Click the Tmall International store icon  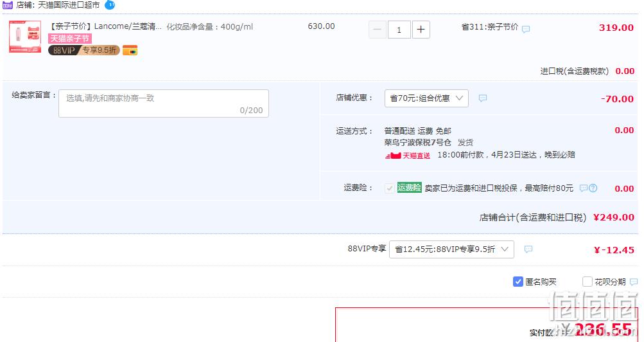[8, 5]
